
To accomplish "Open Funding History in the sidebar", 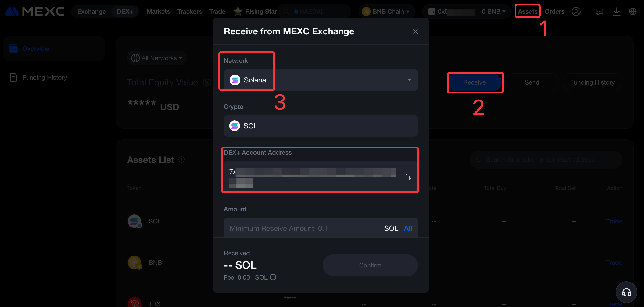I will pyautogui.click(x=44, y=77).
